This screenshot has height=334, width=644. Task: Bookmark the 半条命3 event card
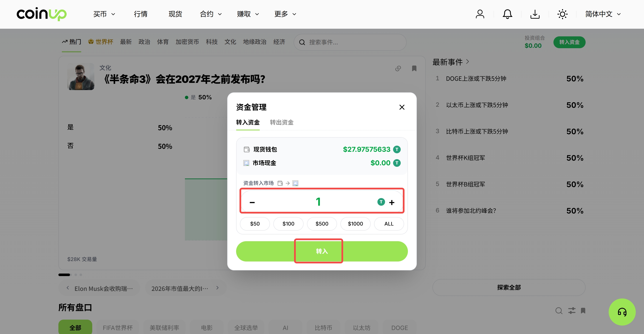414,68
